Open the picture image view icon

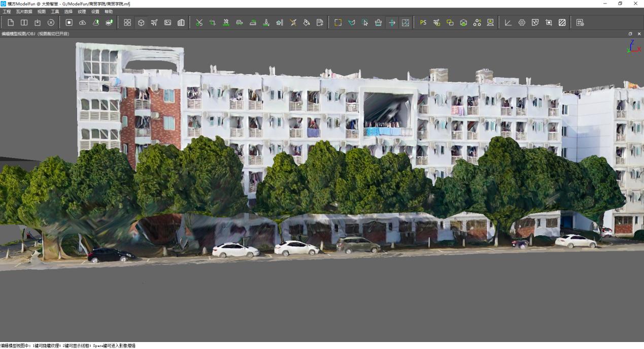click(x=167, y=22)
